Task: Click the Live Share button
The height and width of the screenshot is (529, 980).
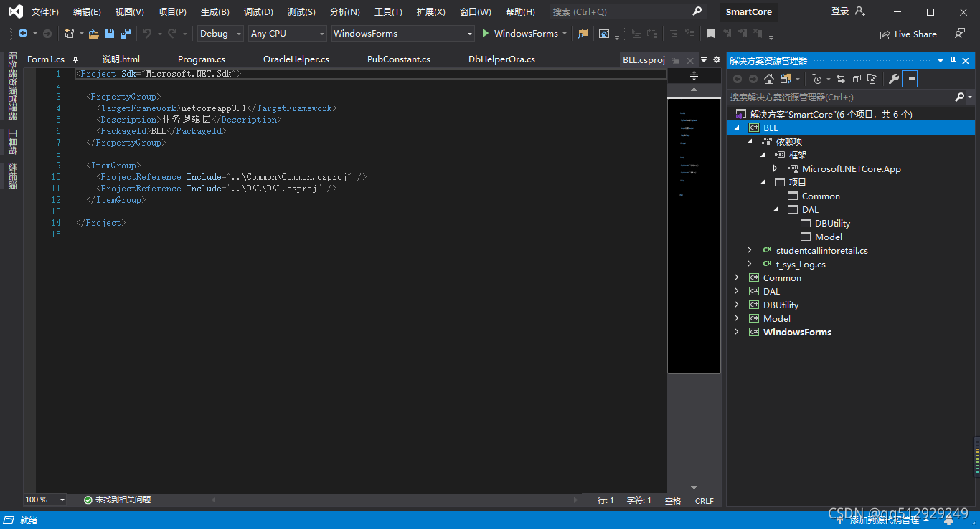Action: (x=908, y=34)
